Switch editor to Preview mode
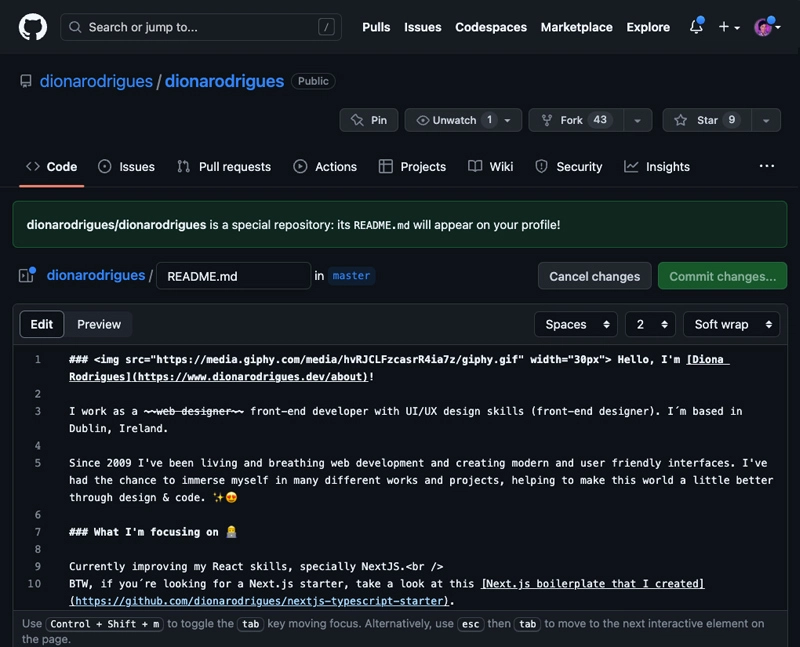Viewport: 800px width, 647px height. point(99,324)
